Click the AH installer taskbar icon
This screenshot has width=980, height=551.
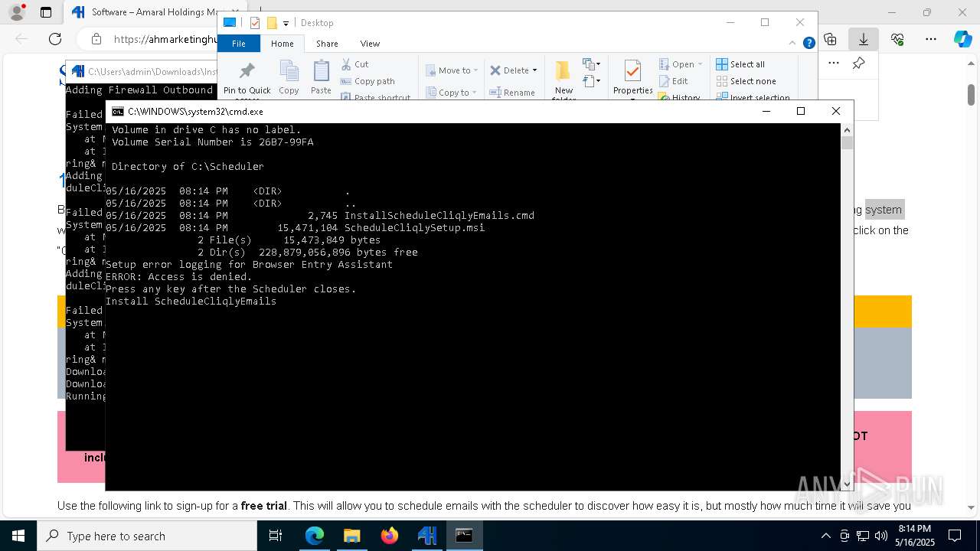pyautogui.click(x=426, y=536)
